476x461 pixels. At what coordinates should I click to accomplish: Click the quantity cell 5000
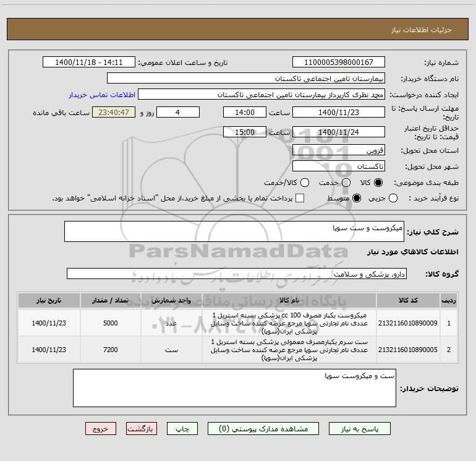[x=111, y=323]
